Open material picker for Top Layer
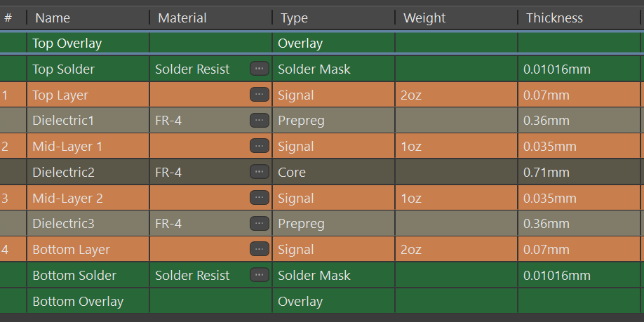Image resolution: width=644 pixels, height=322 pixels. pyautogui.click(x=259, y=95)
